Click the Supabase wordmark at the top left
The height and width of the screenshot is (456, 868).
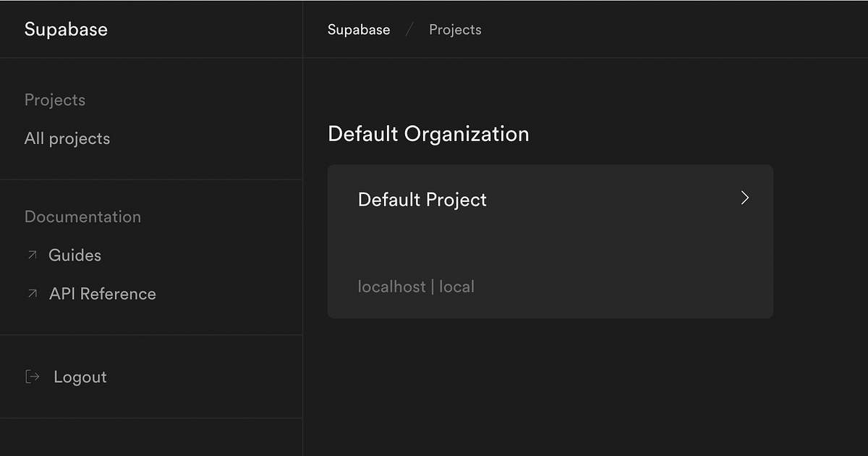click(66, 29)
